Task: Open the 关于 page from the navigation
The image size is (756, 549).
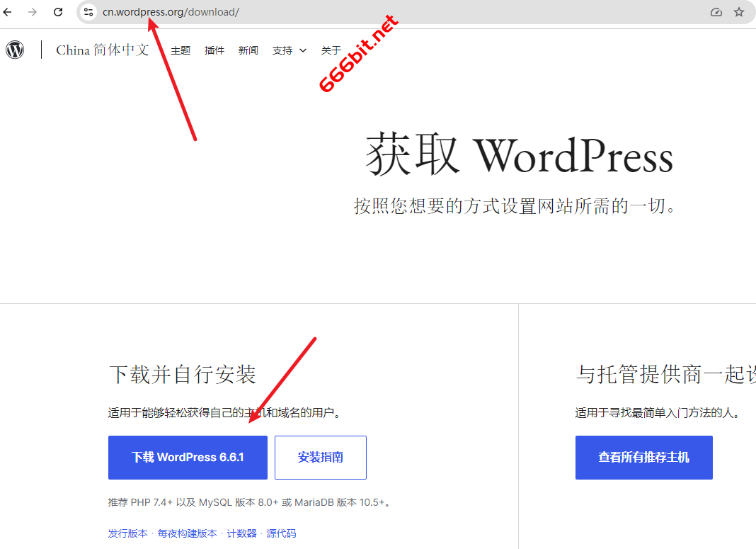Action: 331,50
